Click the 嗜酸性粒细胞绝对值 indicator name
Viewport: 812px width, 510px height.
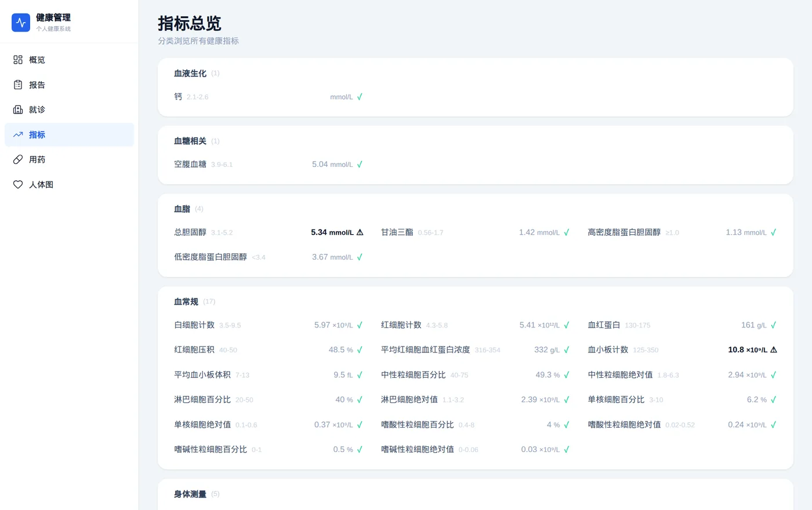point(624,425)
